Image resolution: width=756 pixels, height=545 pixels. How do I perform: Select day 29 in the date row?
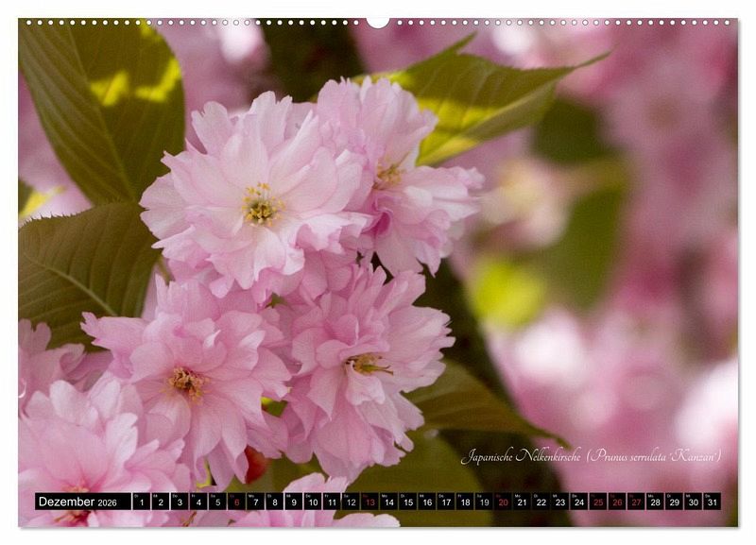[674, 502]
